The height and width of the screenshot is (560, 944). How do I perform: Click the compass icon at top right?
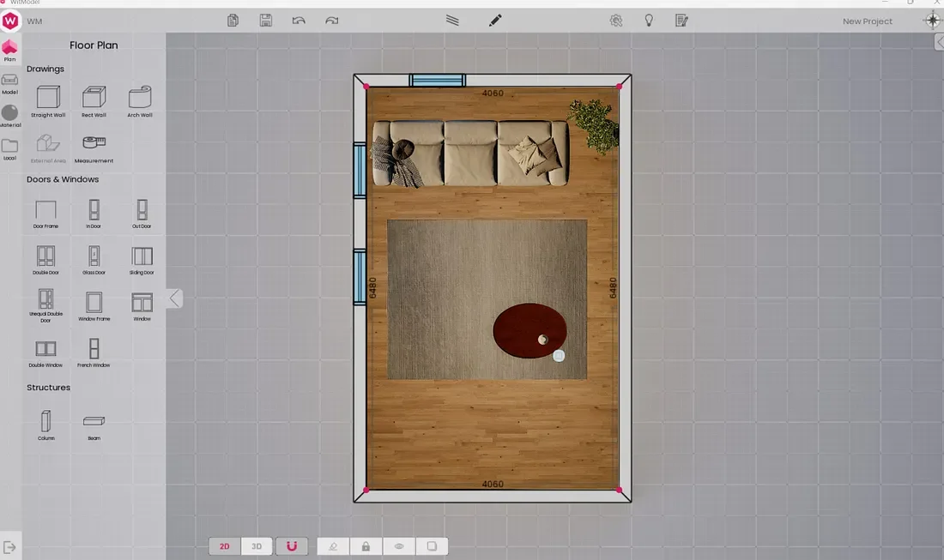(x=933, y=20)
